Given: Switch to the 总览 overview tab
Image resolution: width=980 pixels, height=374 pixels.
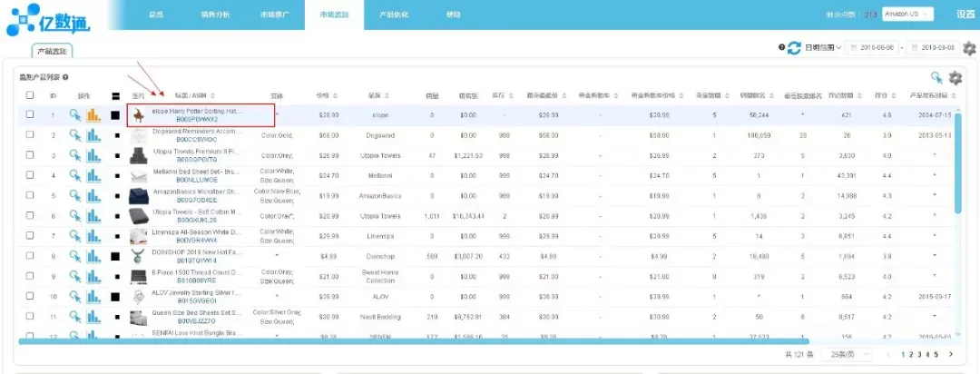Looking at the screenshot, I should pos(156,15).
